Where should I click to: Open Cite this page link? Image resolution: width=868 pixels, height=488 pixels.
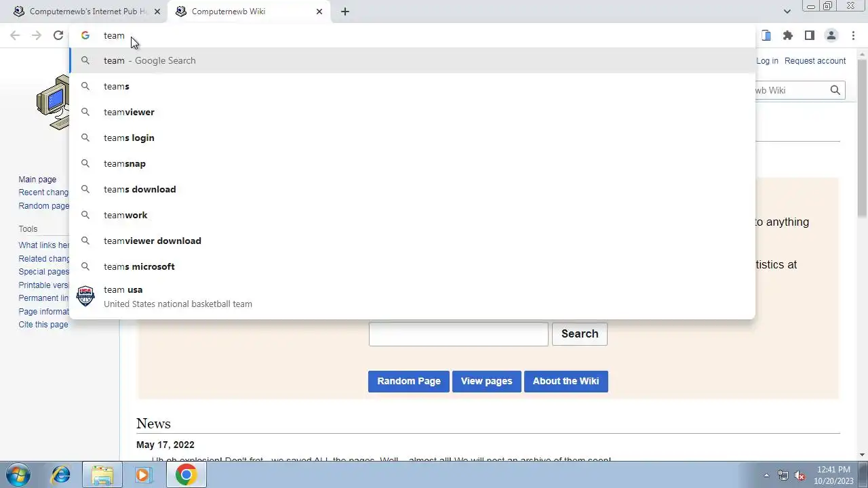pyautogui.click(x=43, y=325)
